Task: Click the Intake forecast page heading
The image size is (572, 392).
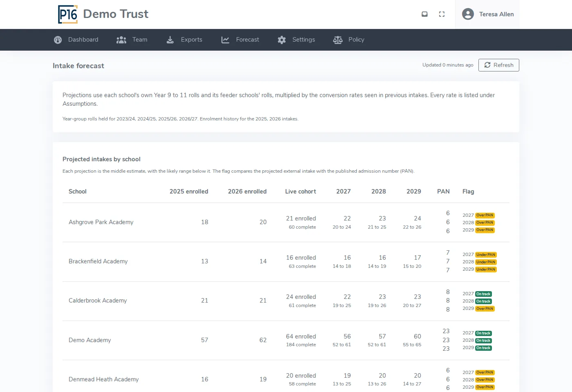Action: (x=78, y=66)
